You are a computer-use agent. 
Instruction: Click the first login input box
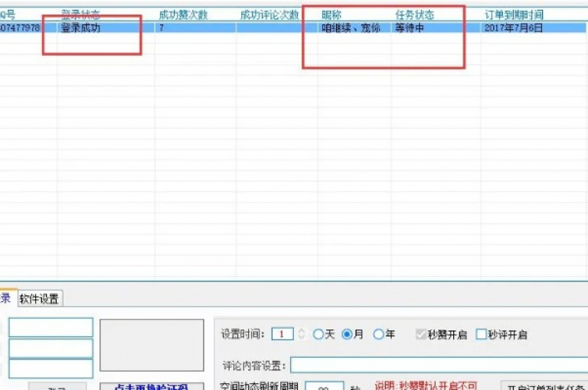[x=51, y=328]
